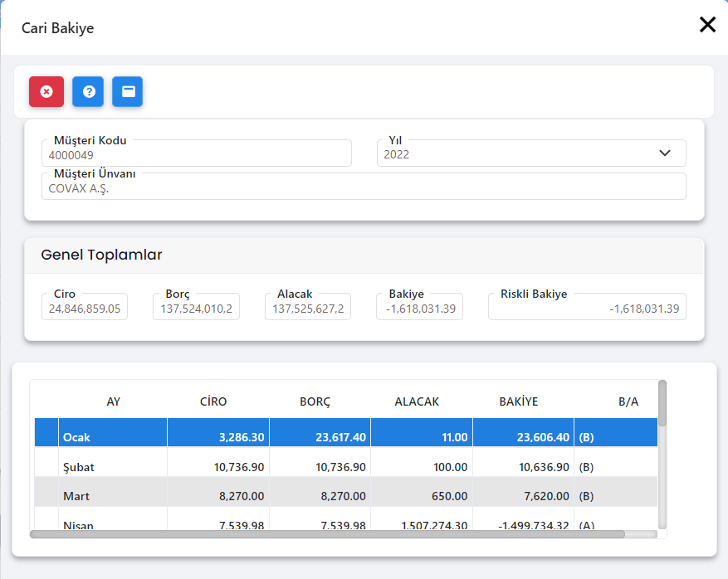Select the Bakiye total field
Screen dimensions: 728x579
(419, 309)
